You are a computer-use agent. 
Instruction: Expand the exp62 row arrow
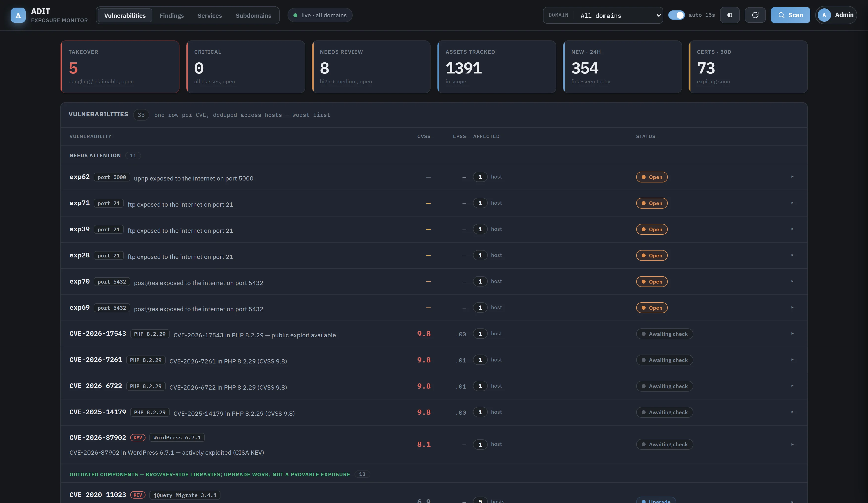click(x=792, y=177)
